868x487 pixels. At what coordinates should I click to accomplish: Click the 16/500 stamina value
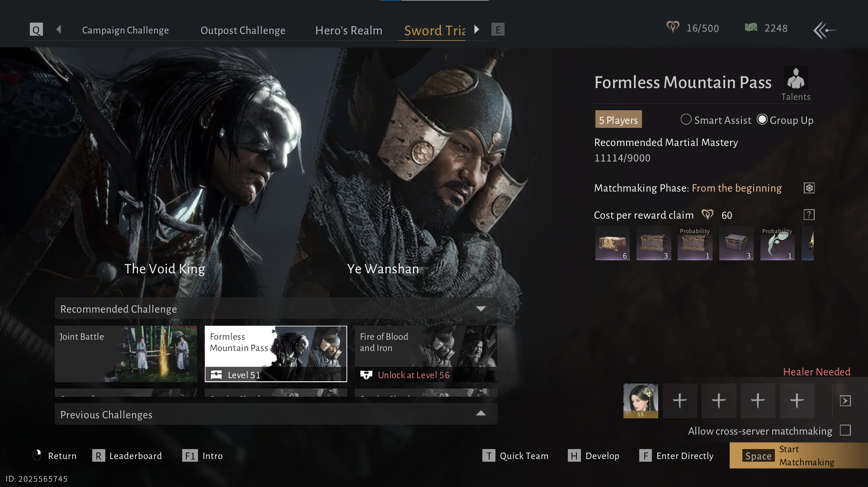tap(703, 28)
